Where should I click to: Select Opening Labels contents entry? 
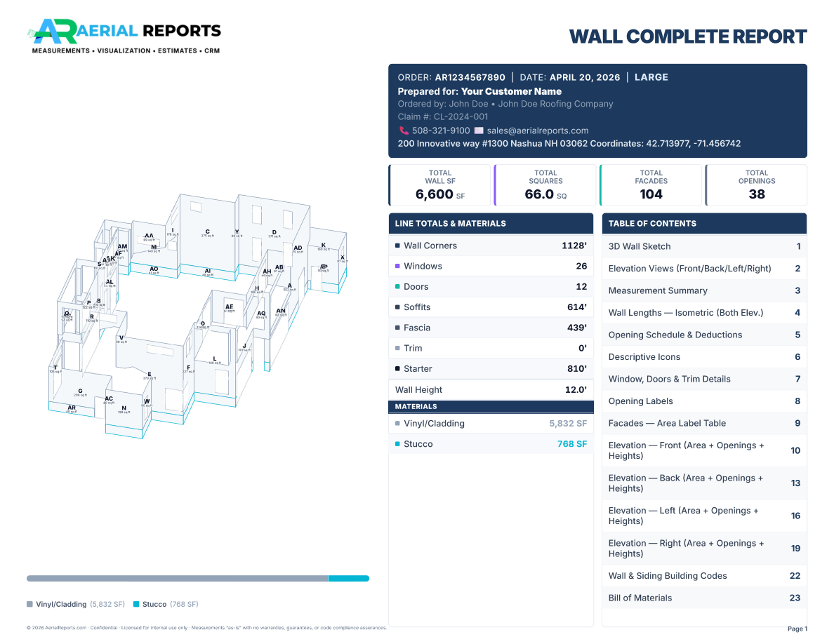(x=704, y=401)
